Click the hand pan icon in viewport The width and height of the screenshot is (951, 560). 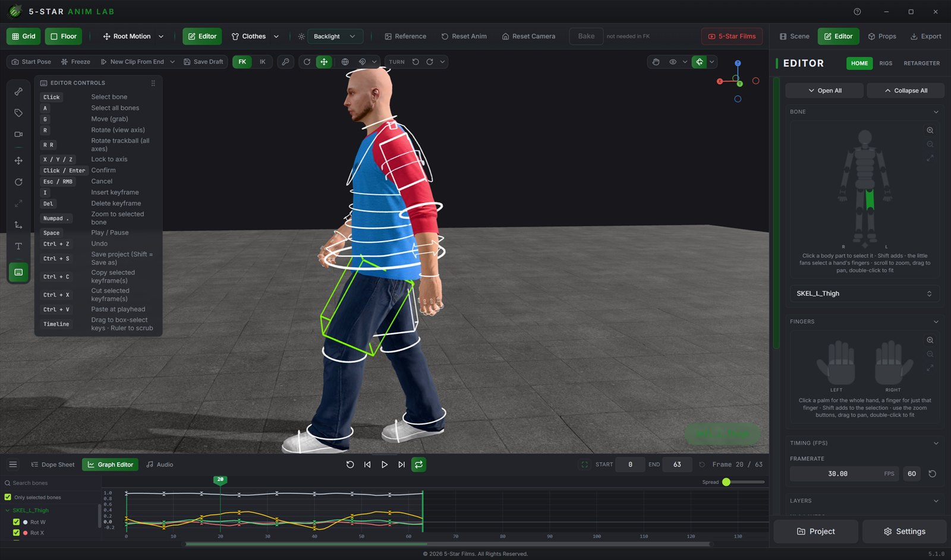(x=656, y=62)
